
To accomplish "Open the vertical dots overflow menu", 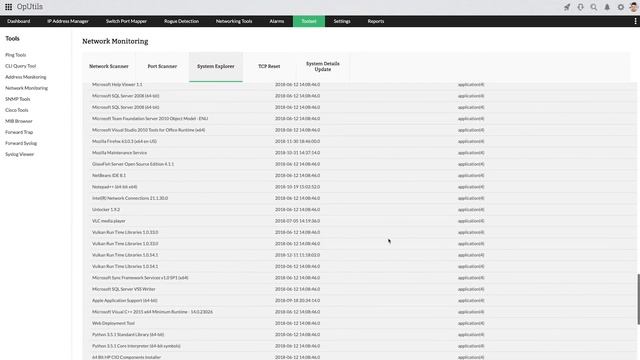I will pos(636,21).
